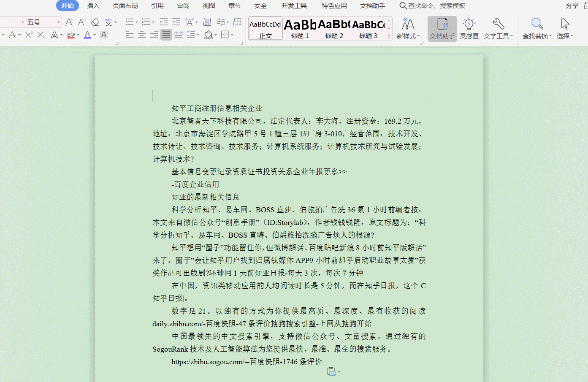Sort text with the A-Z icon
This screenshot has width=588, height=382.
point(207,22)
